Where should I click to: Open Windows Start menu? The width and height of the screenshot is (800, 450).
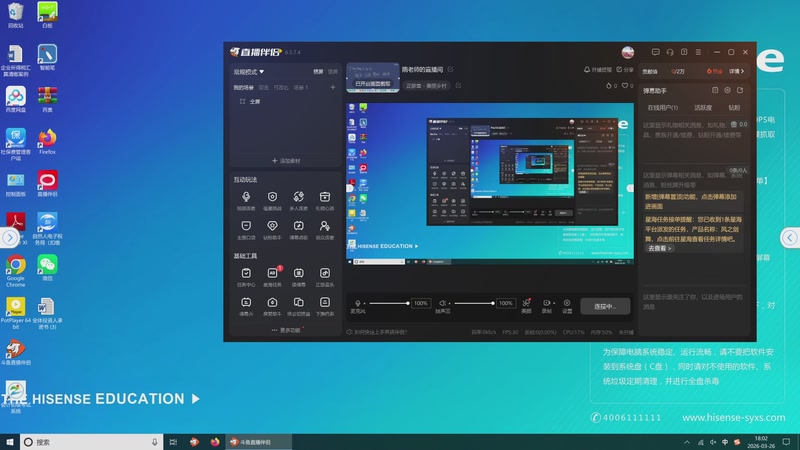10,442
